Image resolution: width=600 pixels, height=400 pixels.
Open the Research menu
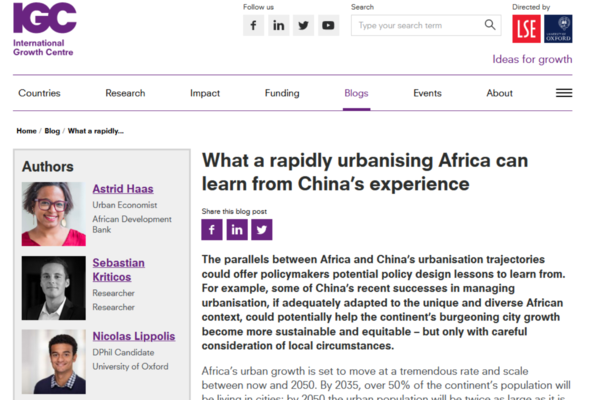pyautogui.click(x=125, y=93)
